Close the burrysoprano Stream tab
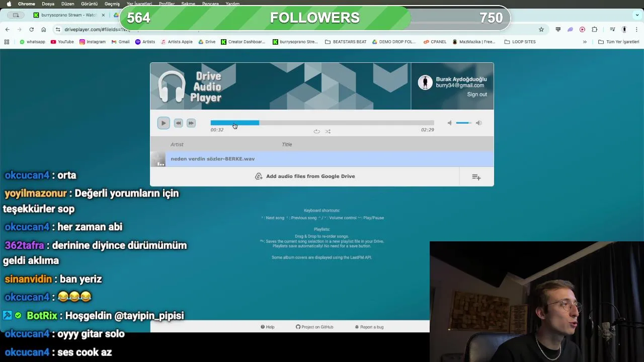644x362 pixels. [x=103, y=15]
